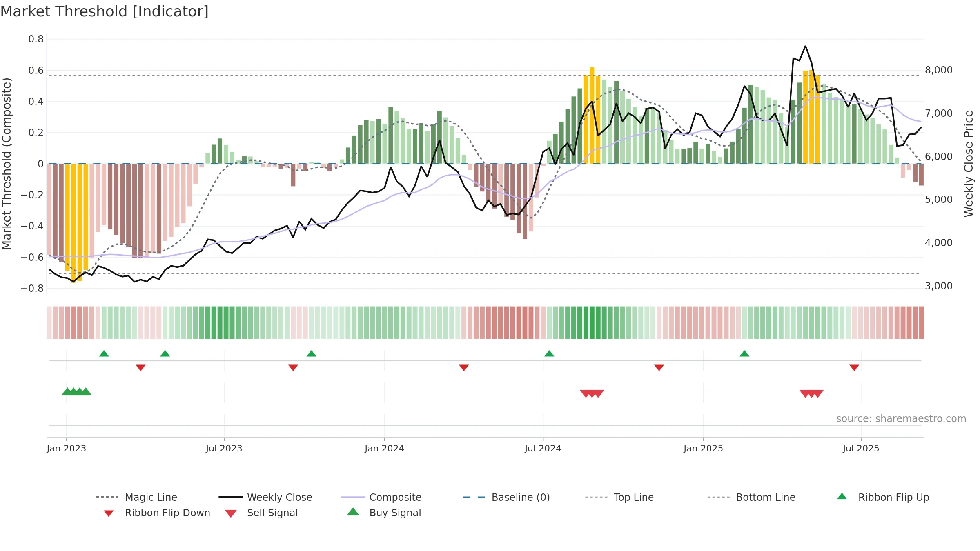Image resolution: width=980 pixels, height=551 pixels.
Task: Click the red Ribbon Flip Down marker after Jul 2023
Action: pyautogui.click(x=293, y=368)
